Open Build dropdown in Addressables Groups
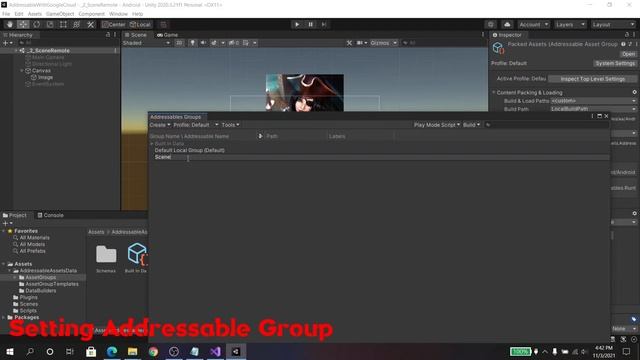The height and width of the screenshot is (360, 640). coord(471,125)
